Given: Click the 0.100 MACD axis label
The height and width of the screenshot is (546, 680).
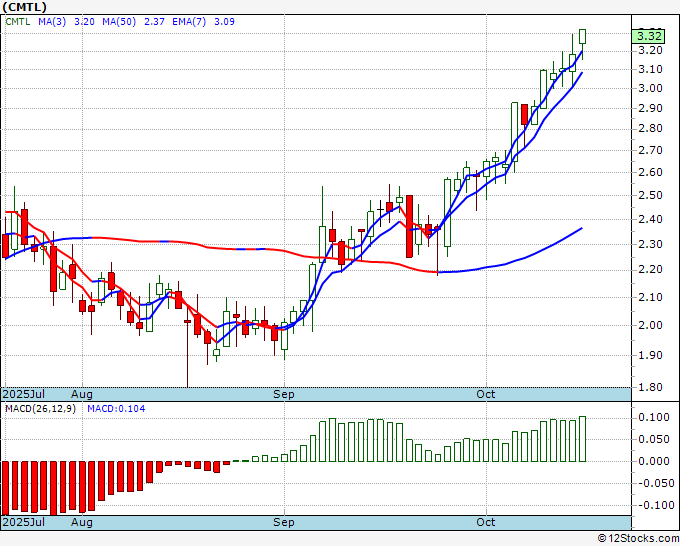Looking at the screenshot, I should (x=654, y=418).
